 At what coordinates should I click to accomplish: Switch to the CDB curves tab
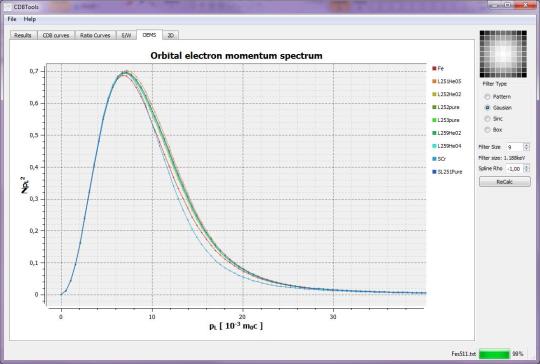(x=56, y=35)
